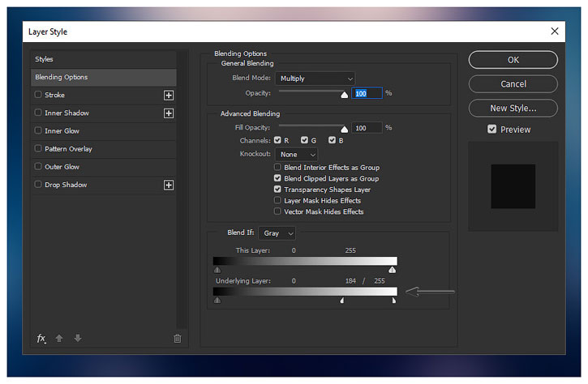588x384 pixels.
Task: Click the Opacity slider handle
Action: point(344,95)
